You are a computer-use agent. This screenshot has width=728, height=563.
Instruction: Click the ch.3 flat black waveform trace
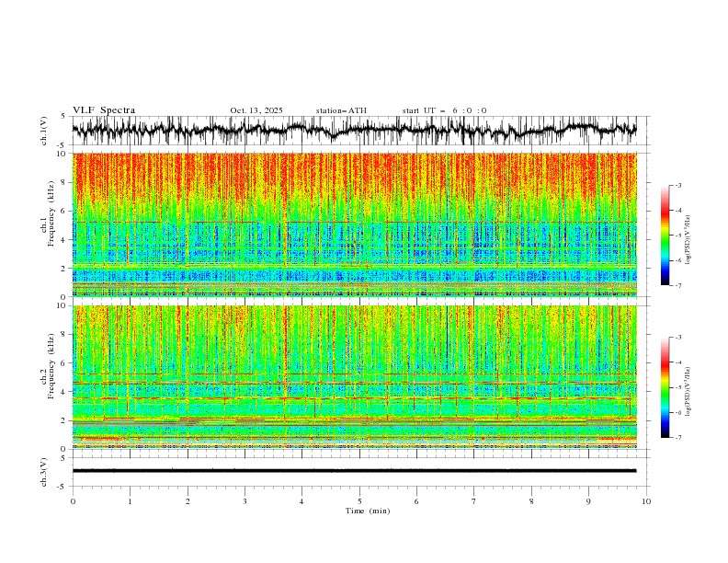[x=354, y=471]
